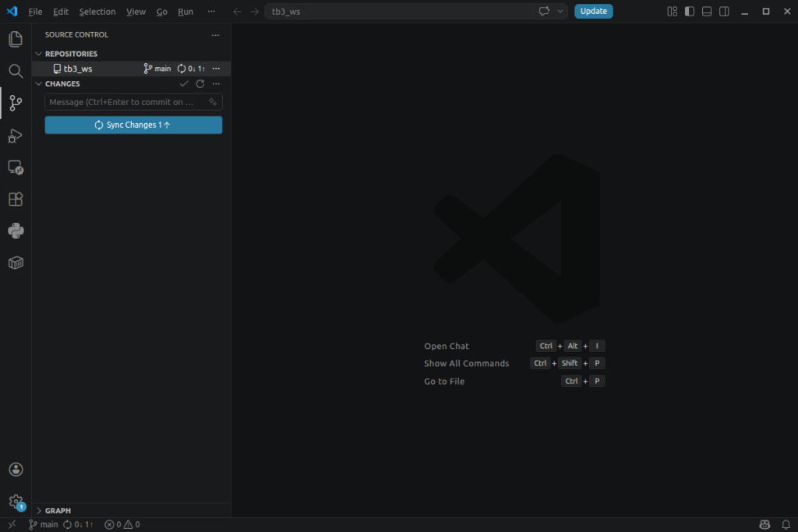The width and height of the screenshot is (798, 532).
Task: Click the commit message input field
Action: coord(133,102)
